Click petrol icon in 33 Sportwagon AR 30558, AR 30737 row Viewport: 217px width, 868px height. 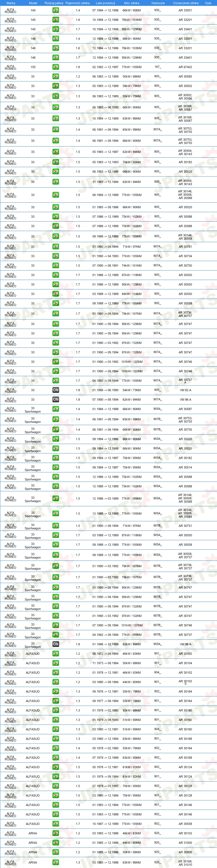pyautogui.click(x=55, y=555)
